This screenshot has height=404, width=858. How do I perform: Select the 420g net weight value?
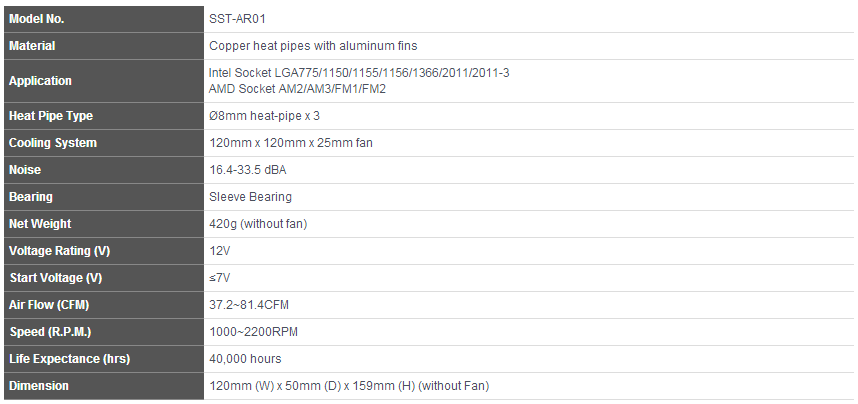click(x=258, y=224)
